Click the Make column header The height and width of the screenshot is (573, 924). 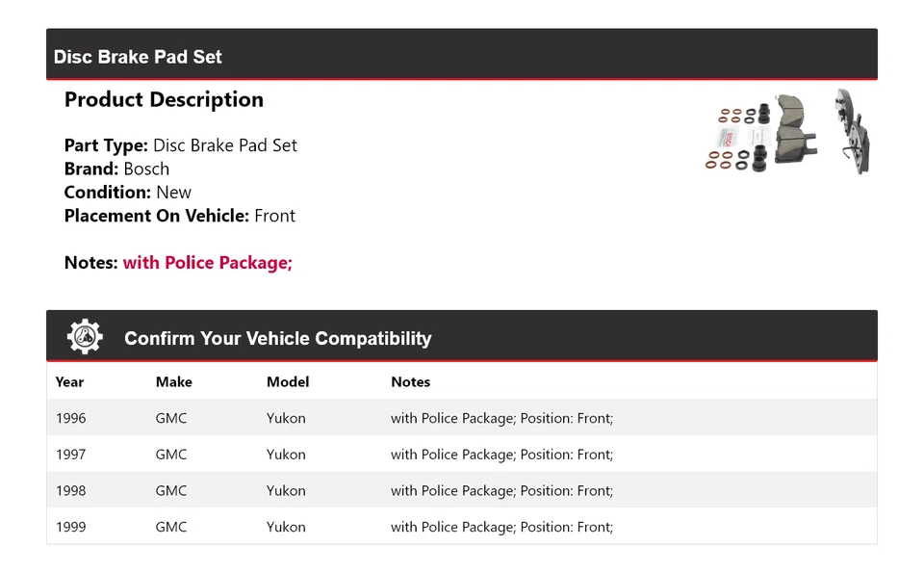173,381
